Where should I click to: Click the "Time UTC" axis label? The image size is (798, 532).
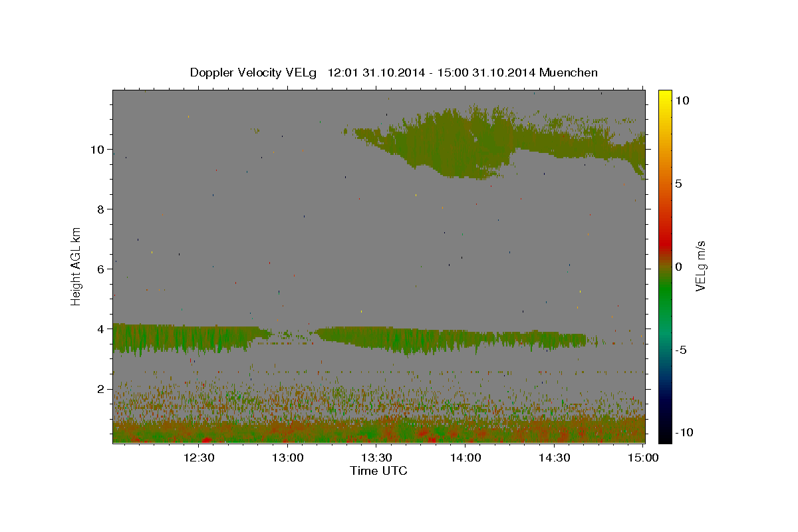[378, 471]
